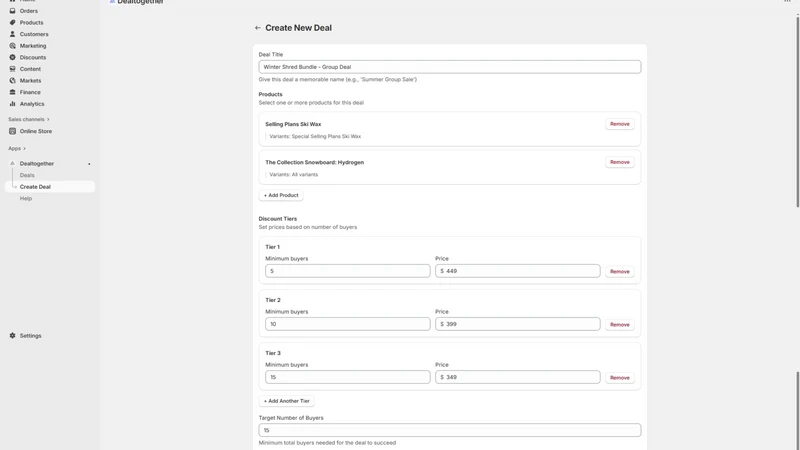Screen dimensions: 800x450
Task: Click the Content icon
Action: [x=12, y=69]
